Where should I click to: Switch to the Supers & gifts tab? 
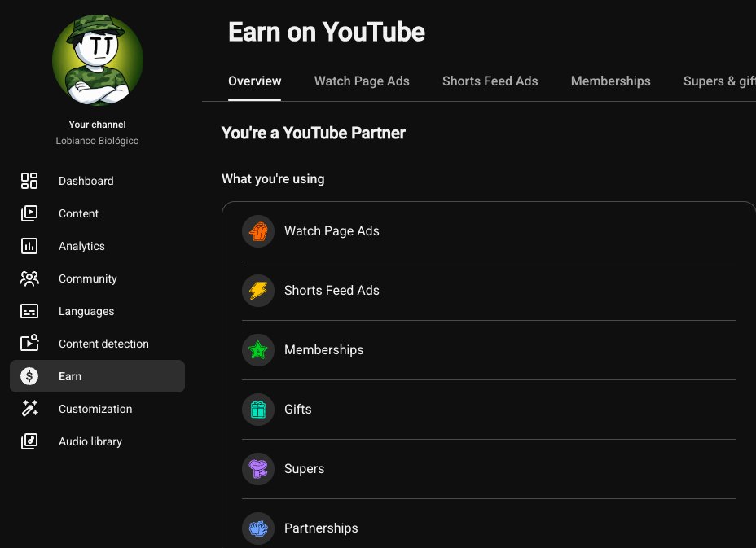click(719, 81)
